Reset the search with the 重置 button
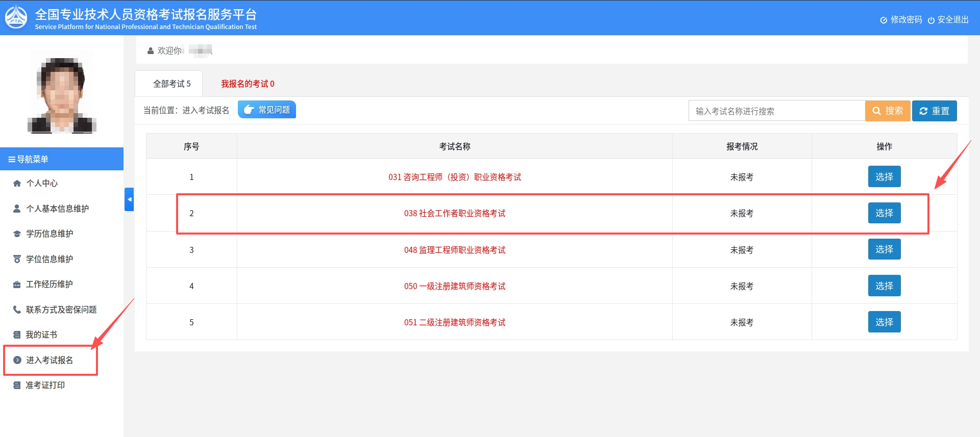Image resolution: width=980 pixels, height=437 pixels. [x=934, y=111]
